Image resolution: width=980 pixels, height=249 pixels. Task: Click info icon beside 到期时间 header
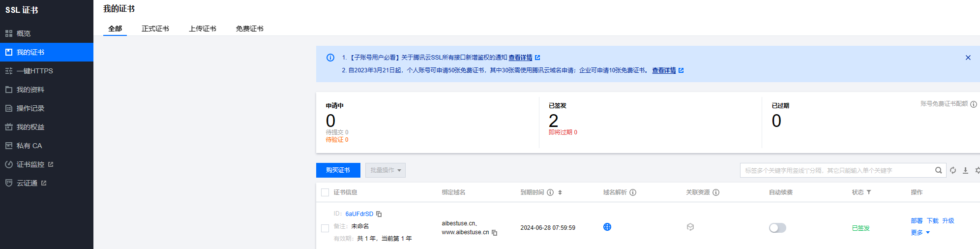click(550, 192)
